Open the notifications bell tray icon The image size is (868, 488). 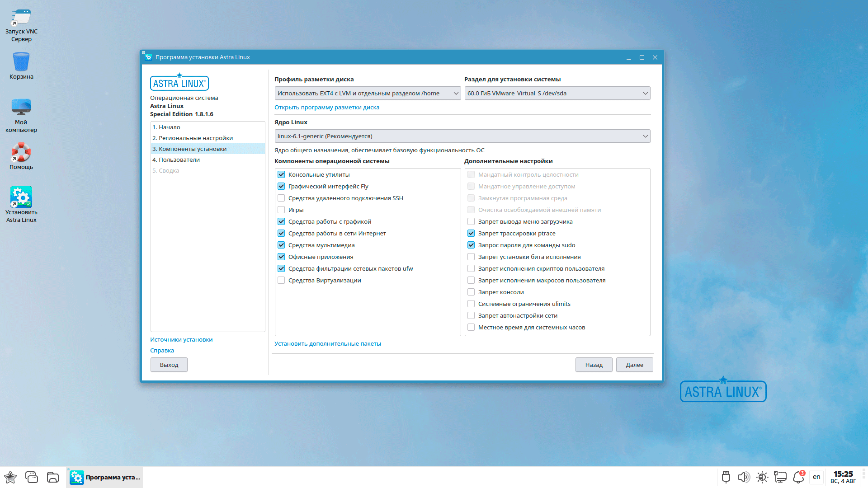(798, 477)
